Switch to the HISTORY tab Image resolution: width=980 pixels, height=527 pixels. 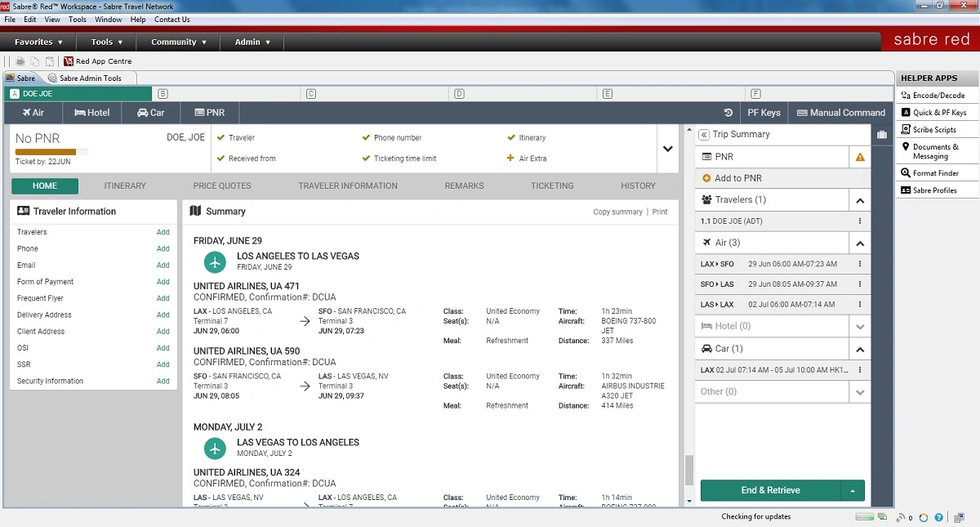click(638, 186)
